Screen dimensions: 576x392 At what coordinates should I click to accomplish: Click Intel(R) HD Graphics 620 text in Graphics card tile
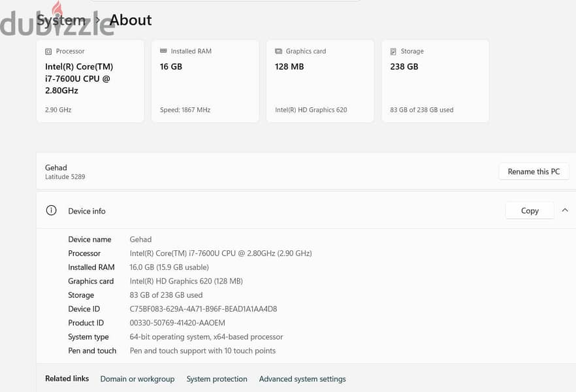[311, 110]
